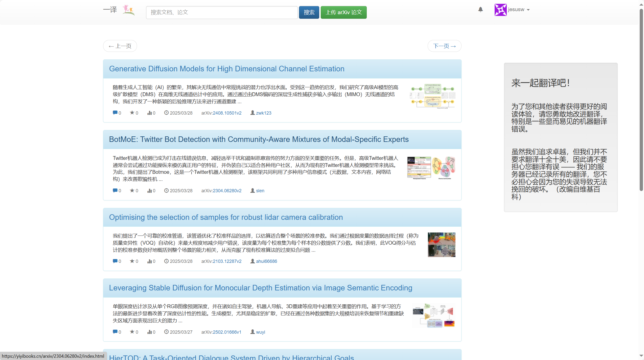Open the jesusw user avatar
644x360 pixels.
point(500,10)
